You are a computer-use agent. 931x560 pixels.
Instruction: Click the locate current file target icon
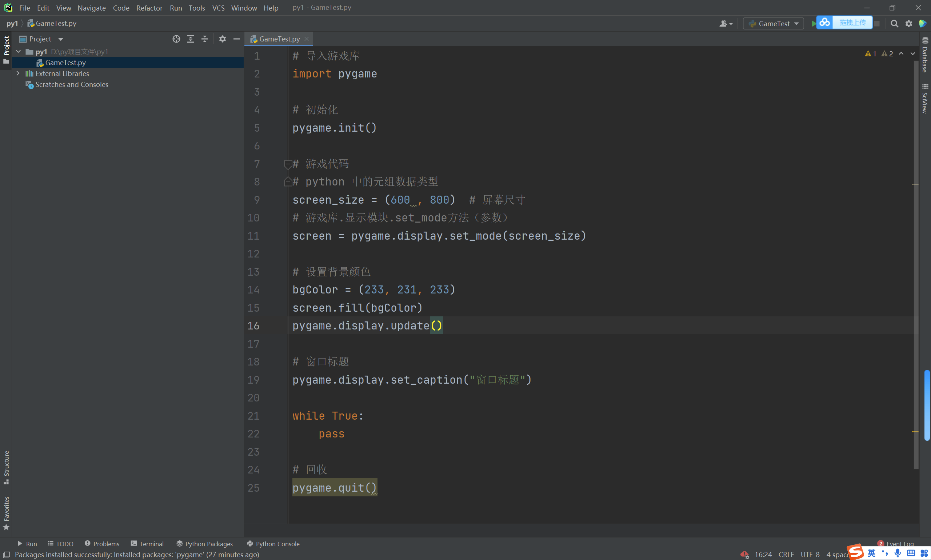[176, 39]
